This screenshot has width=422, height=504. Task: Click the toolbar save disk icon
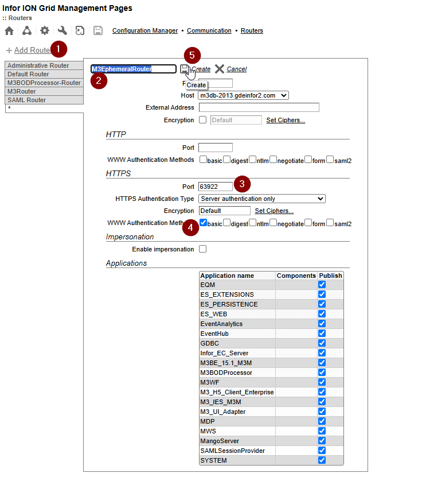(x=98, y=31)
